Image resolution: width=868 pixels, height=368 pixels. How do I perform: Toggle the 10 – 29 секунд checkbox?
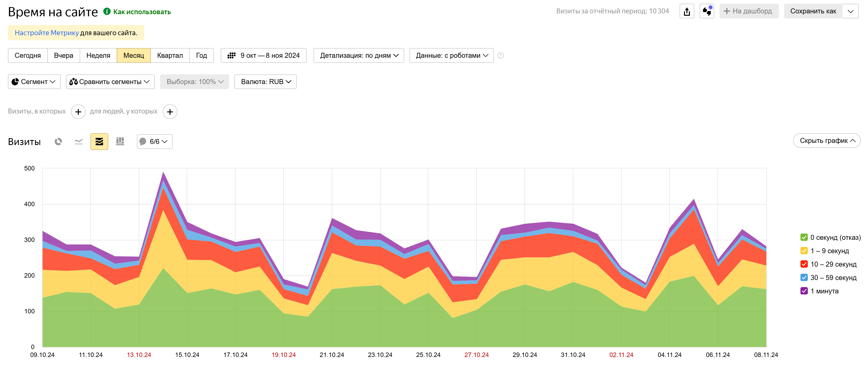804,264
